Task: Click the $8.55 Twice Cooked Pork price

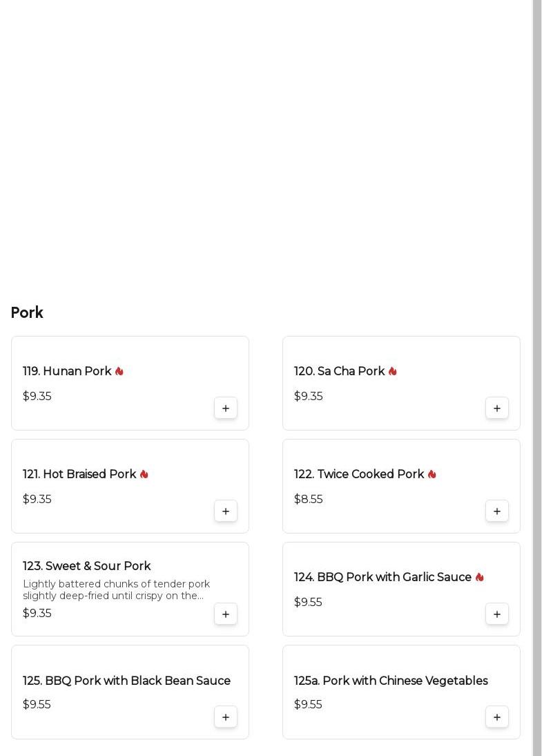Action: click(x=309, y=500)
